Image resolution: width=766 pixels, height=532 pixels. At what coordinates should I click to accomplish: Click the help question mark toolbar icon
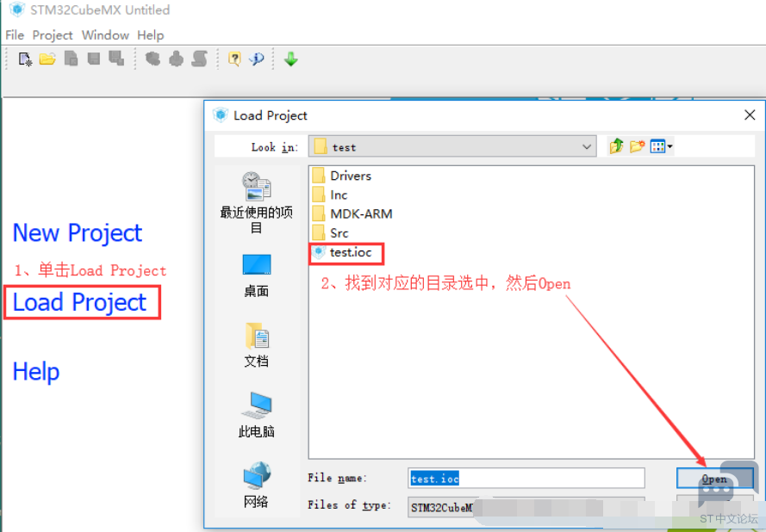(x=234, y=59)
